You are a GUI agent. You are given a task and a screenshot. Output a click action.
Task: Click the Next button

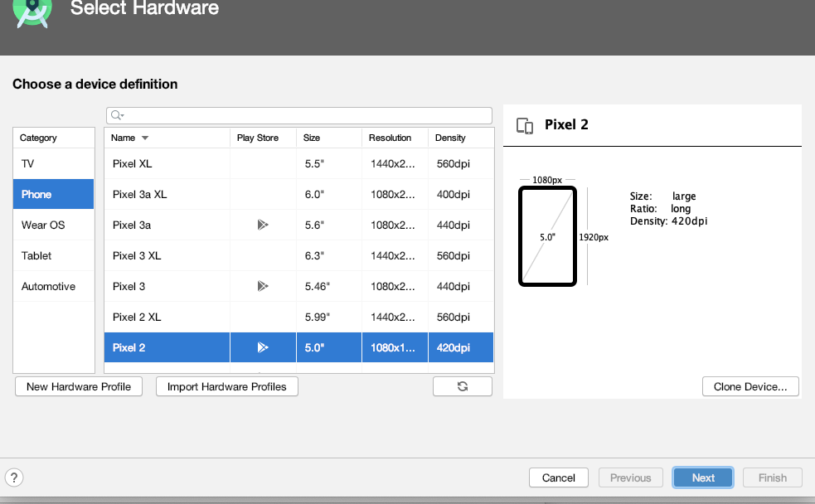[x=703, y=477]
